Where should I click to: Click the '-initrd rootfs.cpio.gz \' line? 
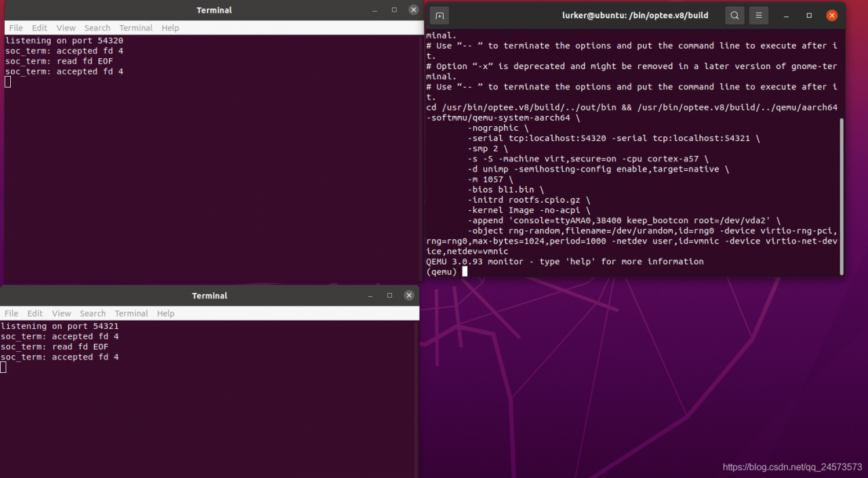click(529, 199)
